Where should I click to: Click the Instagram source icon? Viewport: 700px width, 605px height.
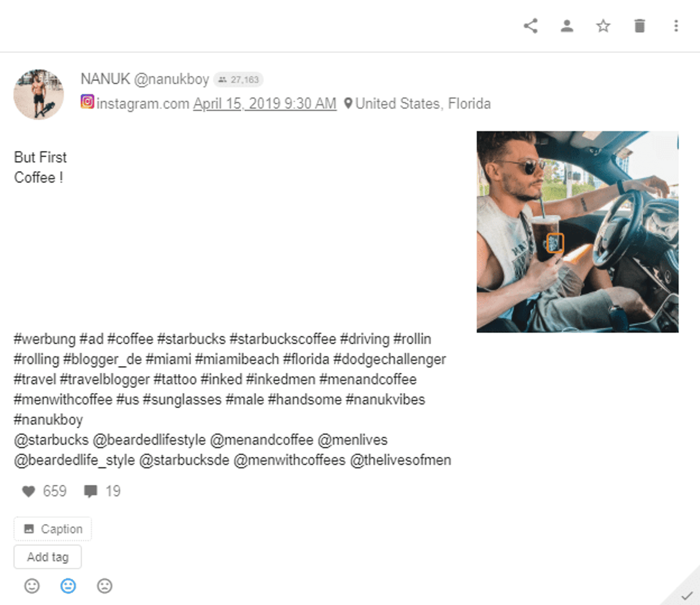click(87, 103)
